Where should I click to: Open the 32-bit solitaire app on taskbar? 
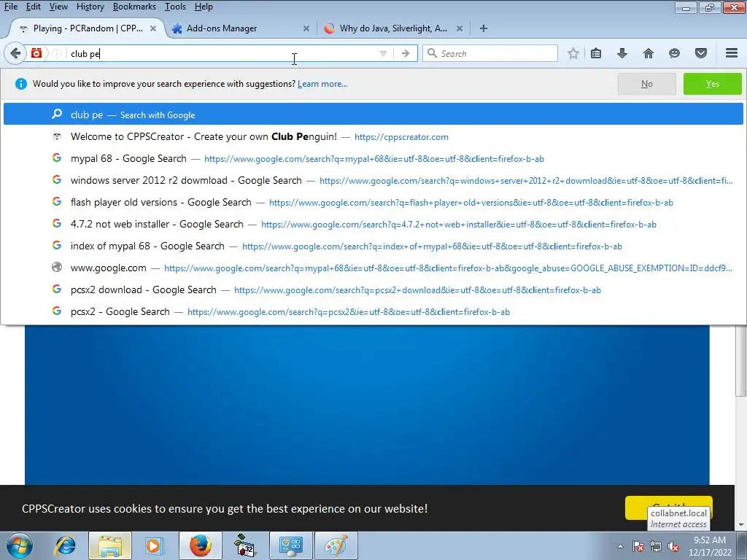(x=245, y=545)
